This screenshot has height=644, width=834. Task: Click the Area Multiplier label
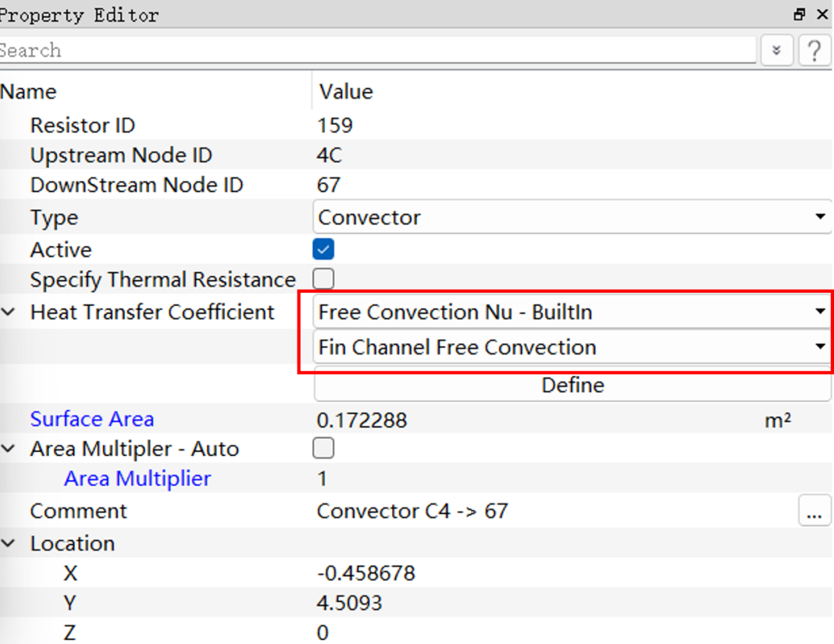coord(137,479)
